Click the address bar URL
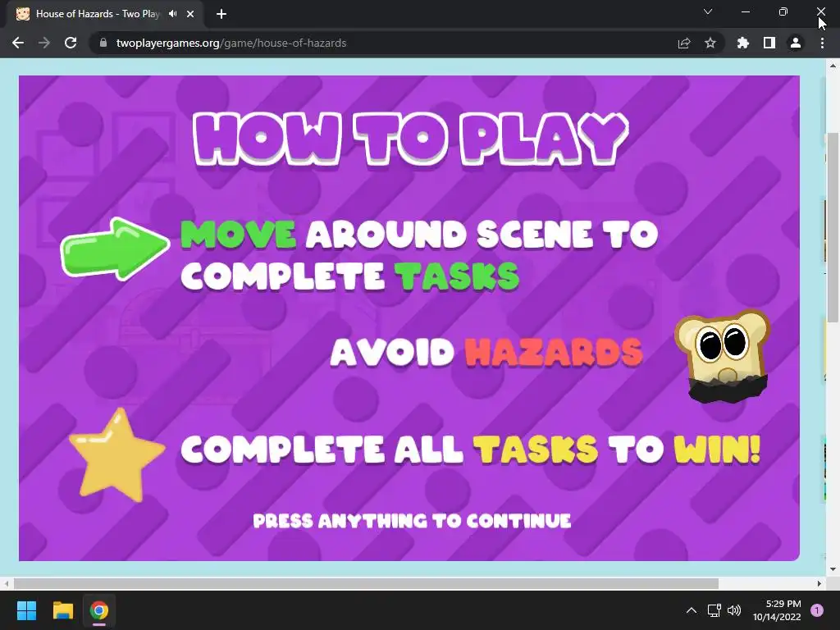 [231, 43]
